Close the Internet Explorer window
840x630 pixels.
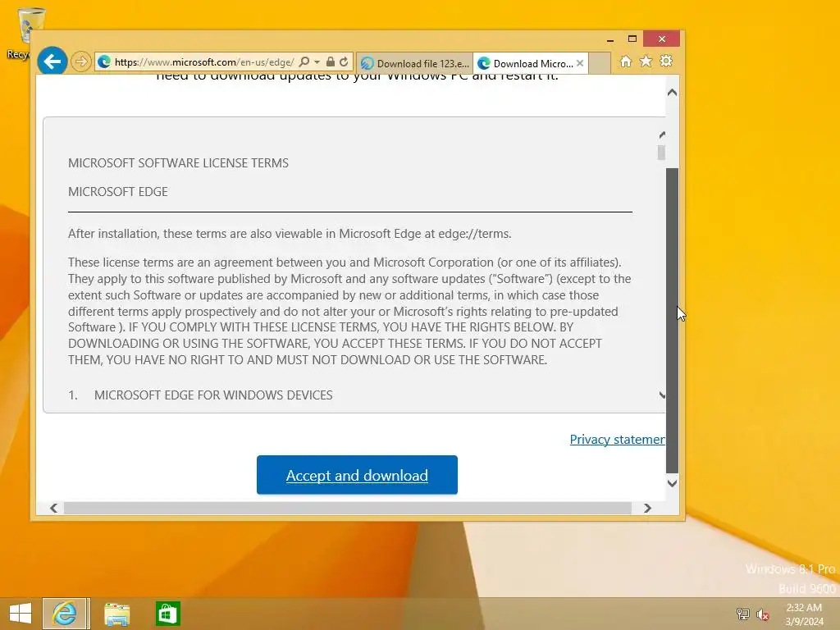(x=662, y=39)
